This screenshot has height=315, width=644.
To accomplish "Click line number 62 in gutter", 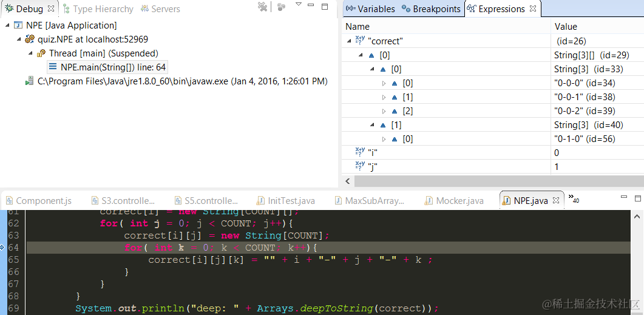I will [14, 223].
